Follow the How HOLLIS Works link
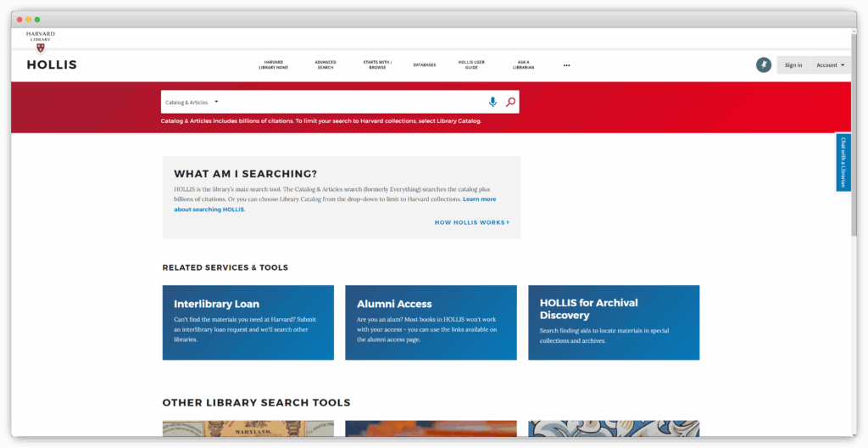Image resolution: width=868 pixels, height=448 pixels. point(471,222)
